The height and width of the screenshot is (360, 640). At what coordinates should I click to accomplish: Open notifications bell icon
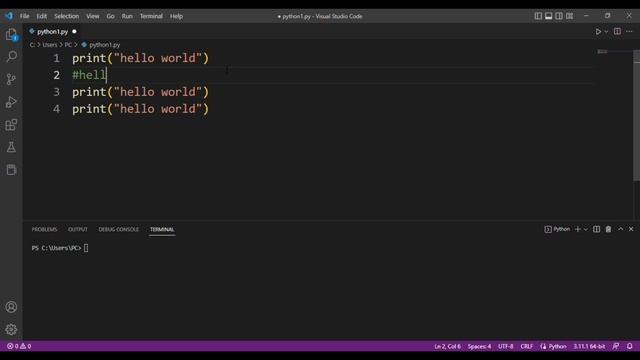coord(629,346)
